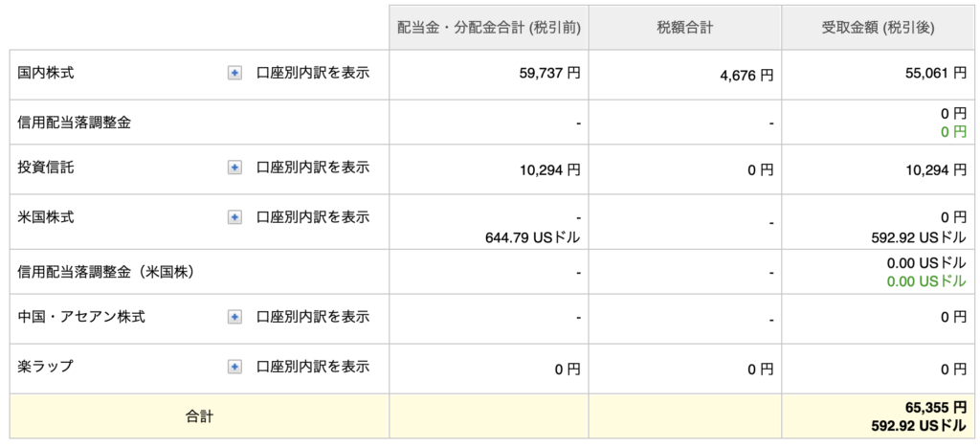Click the plus icon beside 楽ラップ

pyautogui.click(x=234, y=367)
